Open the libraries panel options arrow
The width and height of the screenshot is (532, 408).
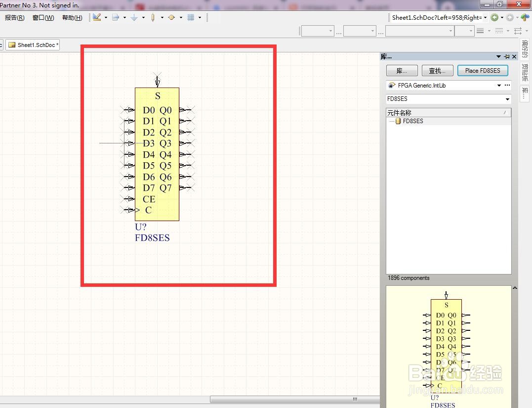[498, 57]
